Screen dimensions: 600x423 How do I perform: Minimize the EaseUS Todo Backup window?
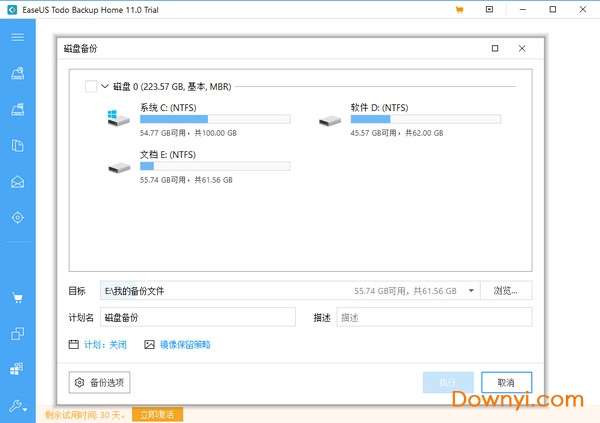pyautogui.click(x=523, y=10)
